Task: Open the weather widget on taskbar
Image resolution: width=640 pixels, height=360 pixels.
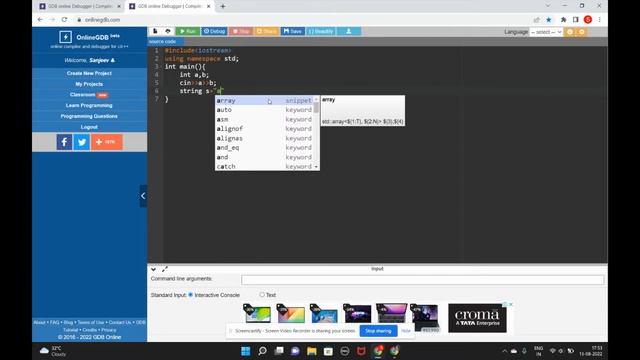Action: tap(53, 351)
